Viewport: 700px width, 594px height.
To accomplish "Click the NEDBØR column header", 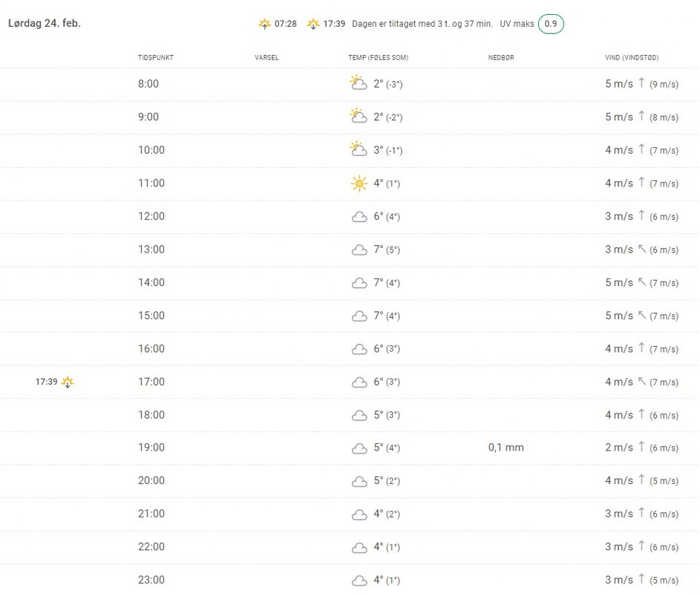I will tap(501, 58).
